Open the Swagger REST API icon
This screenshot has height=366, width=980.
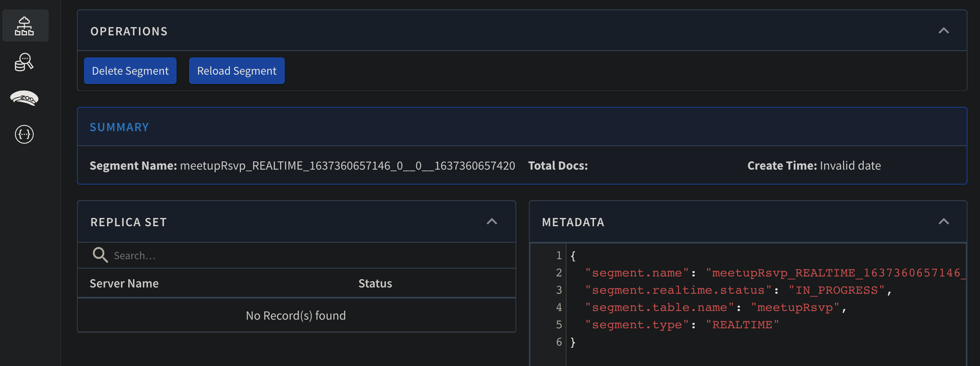point(24,134)
